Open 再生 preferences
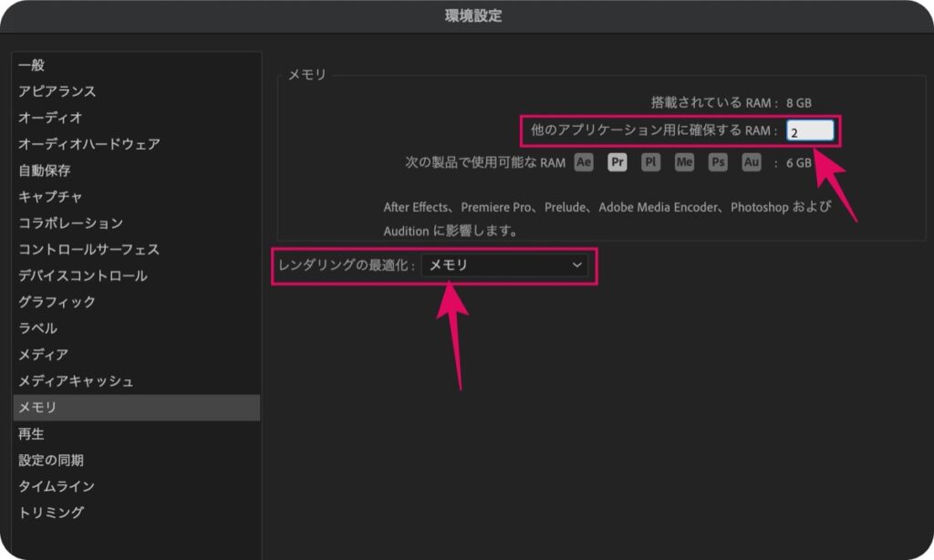 [137, 434]
